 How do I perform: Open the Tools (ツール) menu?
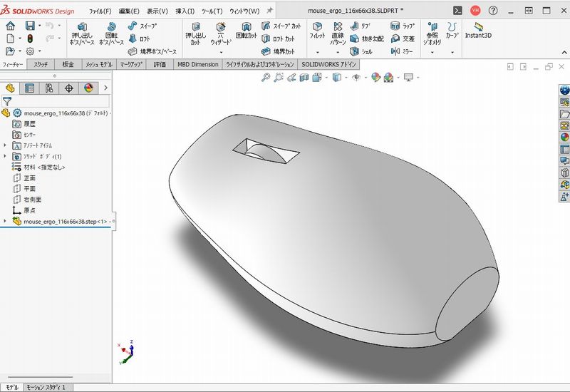(x=212, y=11)
